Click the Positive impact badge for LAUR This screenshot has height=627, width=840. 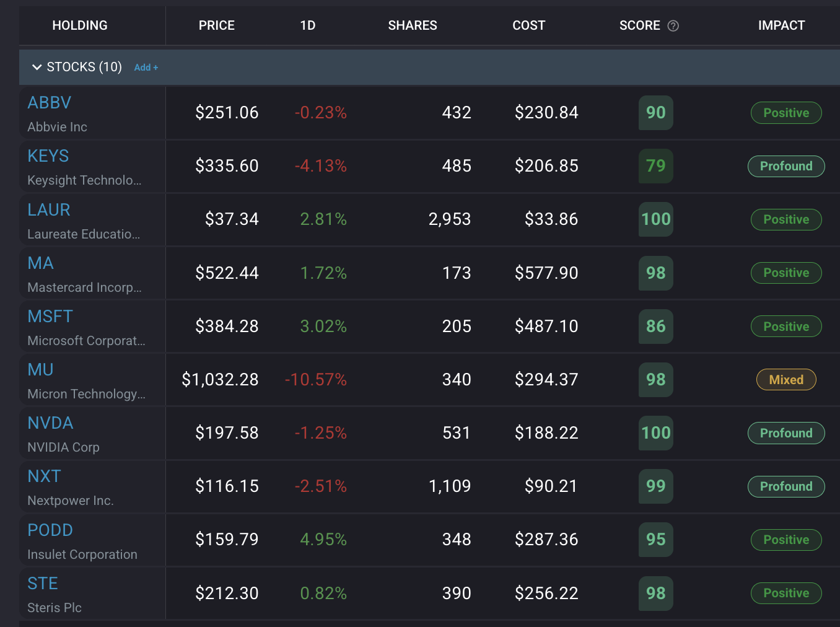pyautogui.click(x=786, y=219)
